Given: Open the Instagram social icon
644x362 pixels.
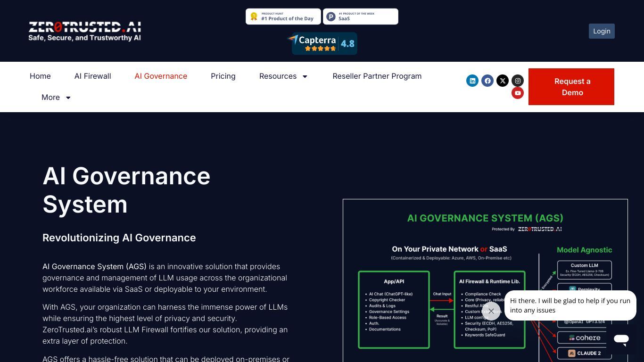Looking at the screenshot, I should click(518, 81).
